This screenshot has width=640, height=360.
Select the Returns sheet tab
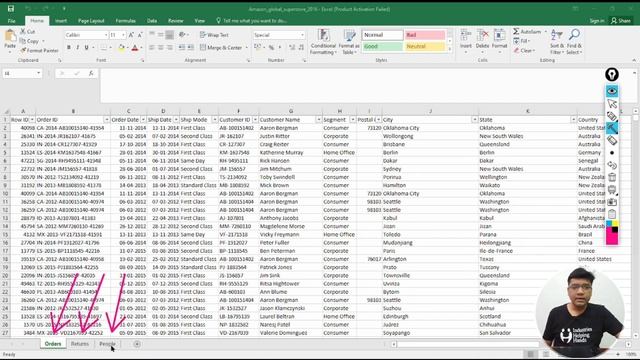pos(80,344)
